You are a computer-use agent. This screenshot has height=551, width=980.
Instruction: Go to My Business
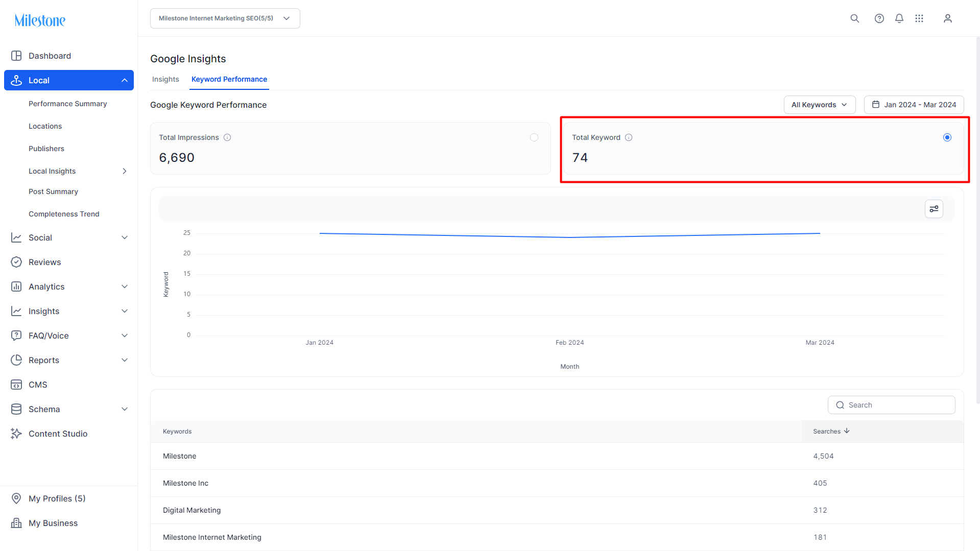click(53, 523)
